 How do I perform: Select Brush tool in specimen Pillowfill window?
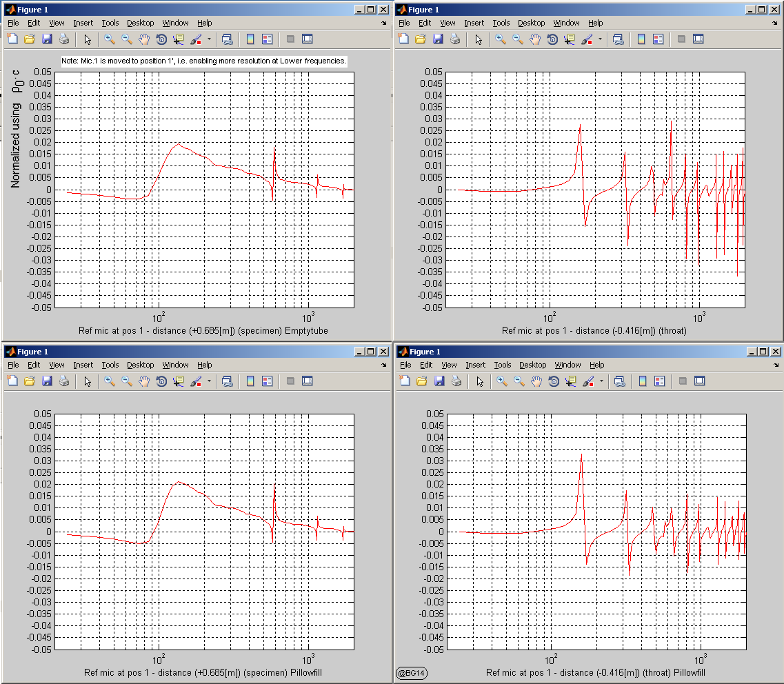(196, 381)
